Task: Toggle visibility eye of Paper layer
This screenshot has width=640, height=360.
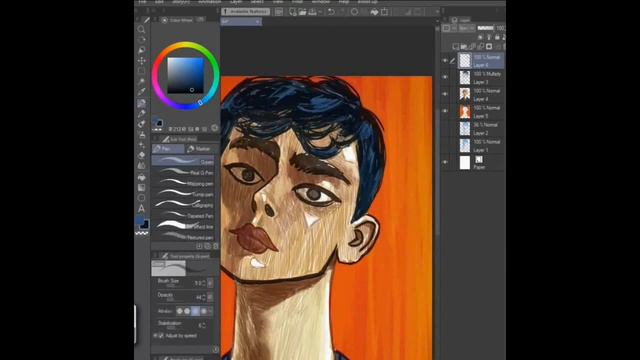Action: (x=445, y=162)
